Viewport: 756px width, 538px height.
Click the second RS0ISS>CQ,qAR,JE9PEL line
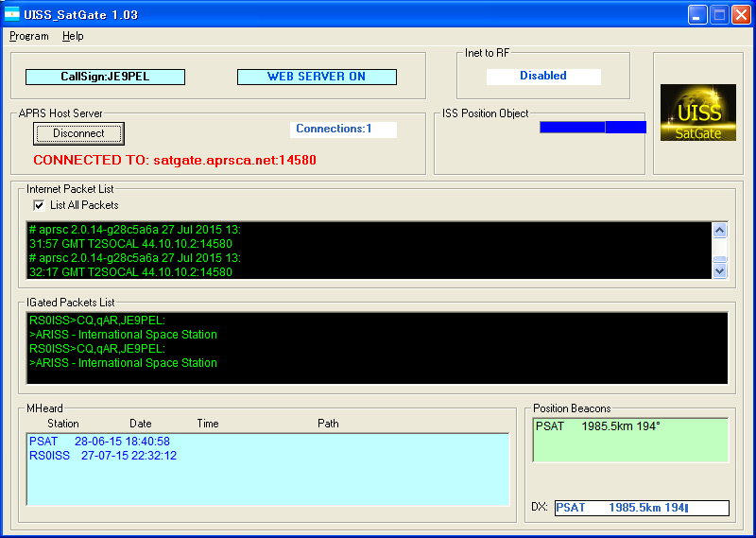pos(97,349)
